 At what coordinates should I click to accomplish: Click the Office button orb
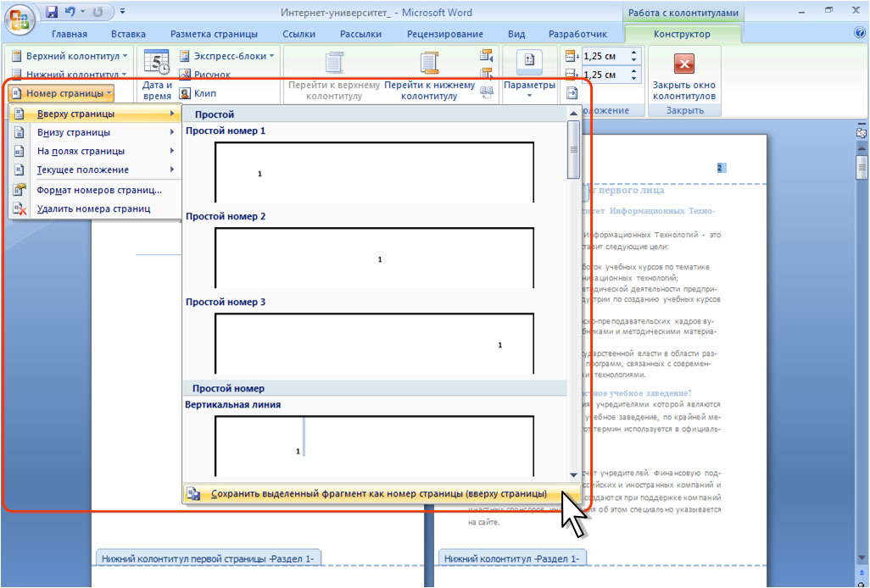tap(20, 20)
